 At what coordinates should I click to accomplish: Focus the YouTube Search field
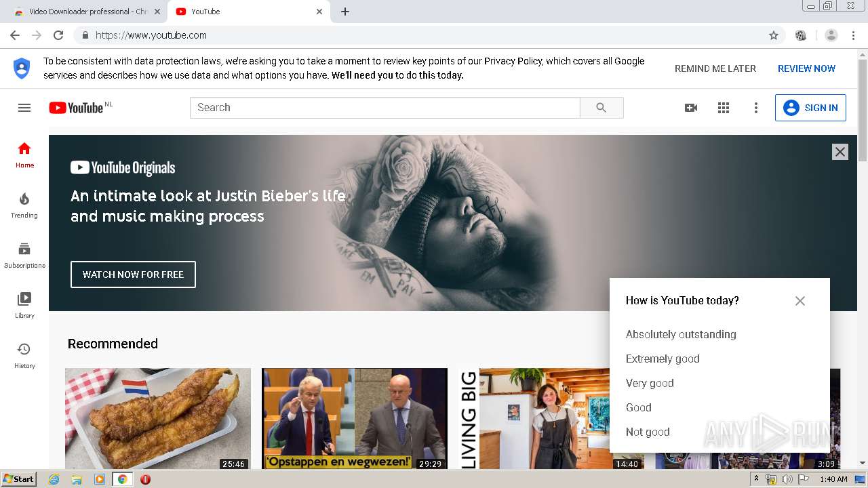[384, 108]
